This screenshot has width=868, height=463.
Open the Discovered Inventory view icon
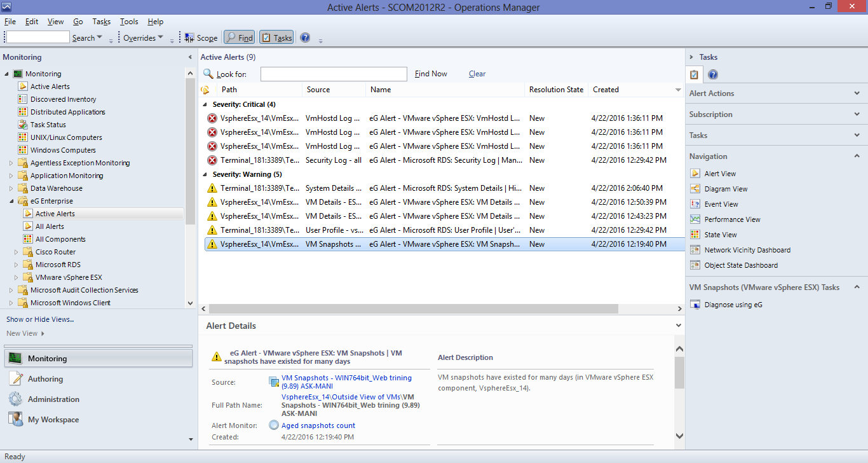[x=23, y=99]
